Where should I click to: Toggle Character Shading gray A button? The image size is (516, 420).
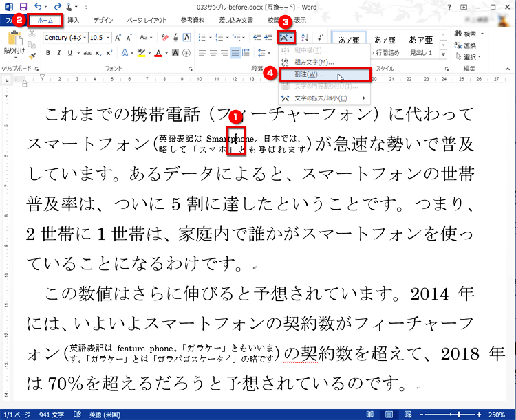pos(175,53)
